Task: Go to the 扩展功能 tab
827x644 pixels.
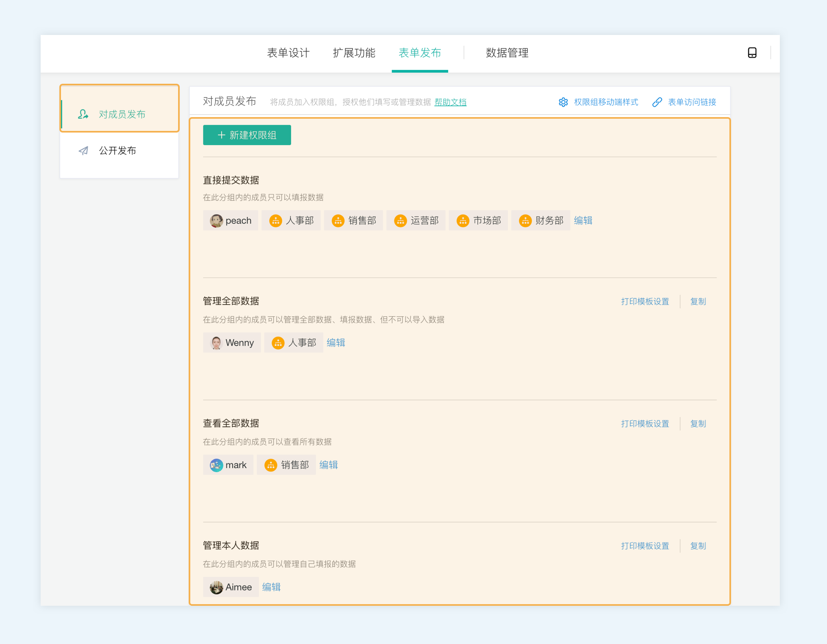Action: (x=354, y=53)
